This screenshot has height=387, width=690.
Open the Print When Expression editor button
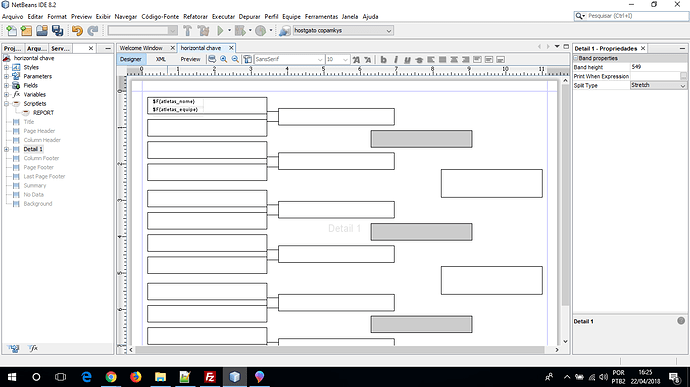point(683,76)
